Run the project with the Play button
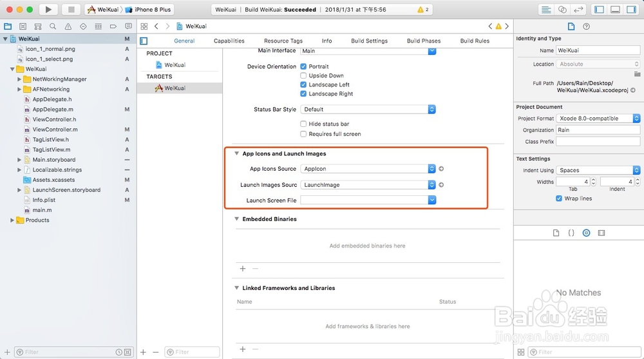 point(48,10)
